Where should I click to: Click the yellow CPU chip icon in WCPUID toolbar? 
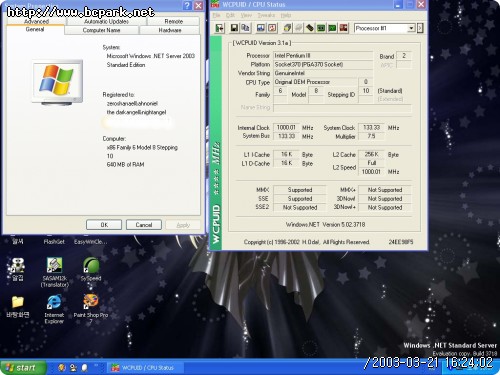coord(287,28)
